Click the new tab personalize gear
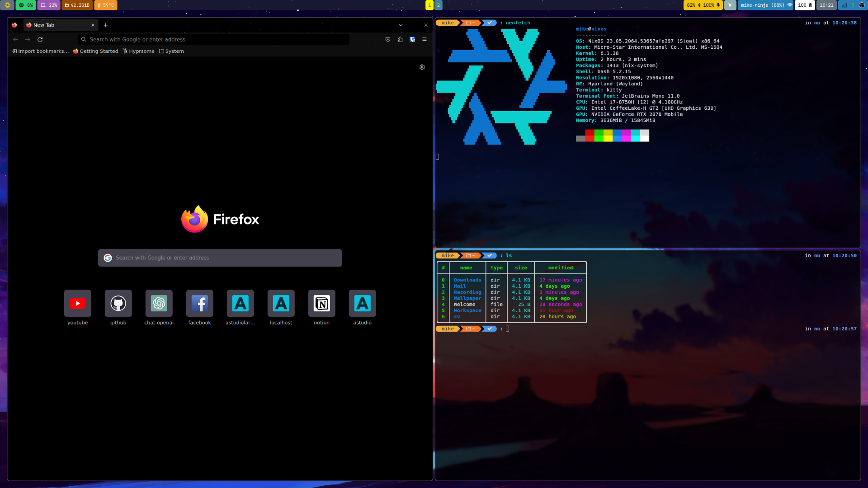868x488 pixels. click(x=422, y=67)
